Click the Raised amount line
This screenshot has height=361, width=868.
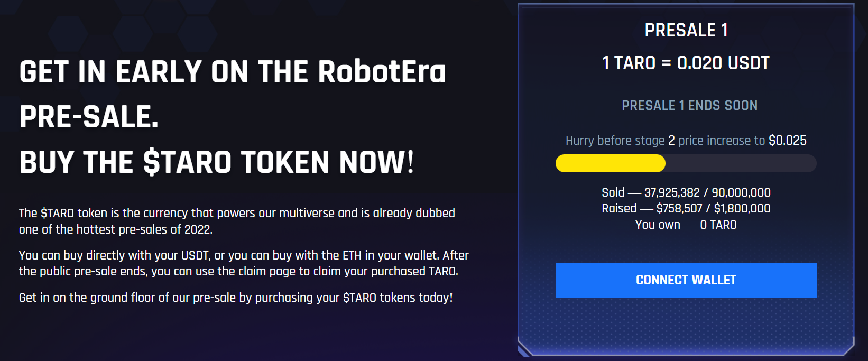point(686,208)
